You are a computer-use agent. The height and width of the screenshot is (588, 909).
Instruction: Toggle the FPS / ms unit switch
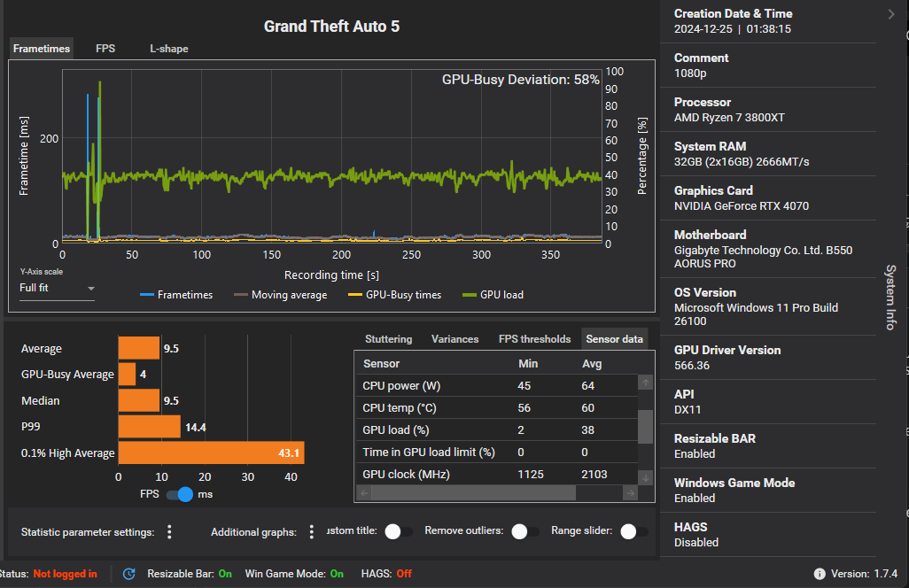(180, 494)
